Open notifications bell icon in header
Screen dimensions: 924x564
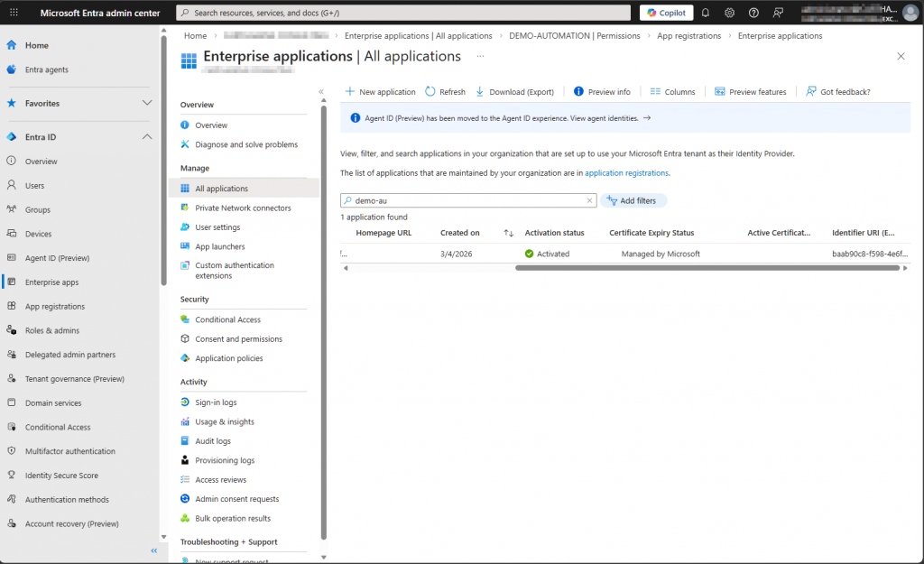706,13
